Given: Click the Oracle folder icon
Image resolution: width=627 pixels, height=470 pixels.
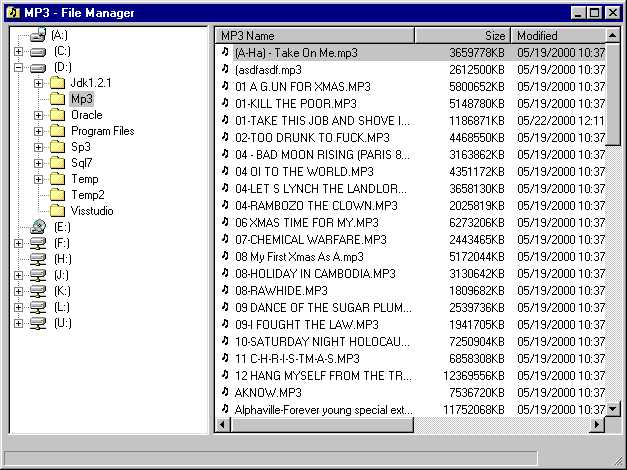Looking at the screenshot, I should coord(57,115).
